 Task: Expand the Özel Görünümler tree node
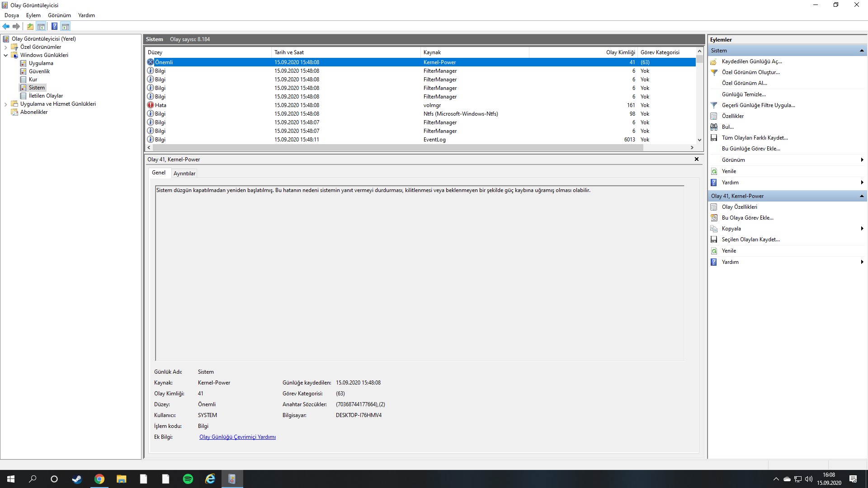(x=5, y=47)
